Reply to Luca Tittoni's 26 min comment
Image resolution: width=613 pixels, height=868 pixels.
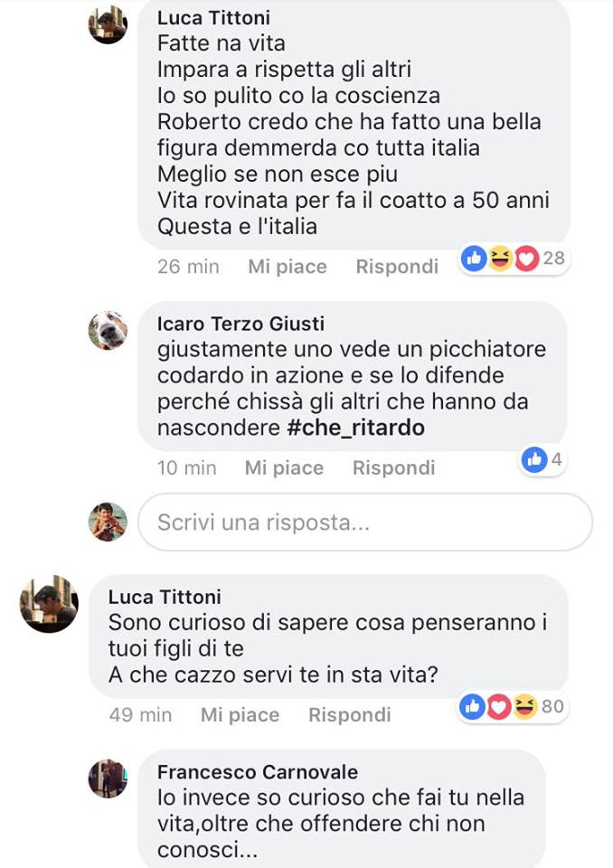tap(397, 266)
